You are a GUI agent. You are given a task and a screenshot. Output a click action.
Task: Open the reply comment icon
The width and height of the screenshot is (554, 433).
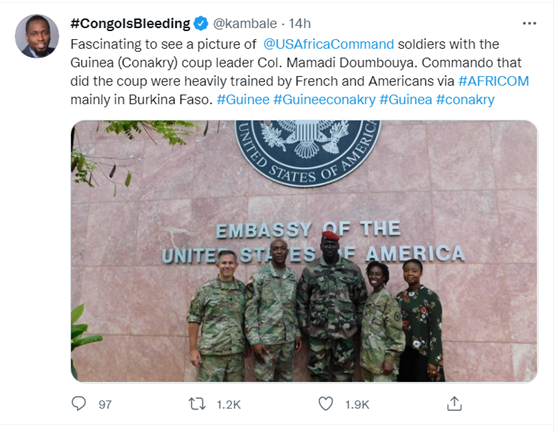click(x=78, y=403)
